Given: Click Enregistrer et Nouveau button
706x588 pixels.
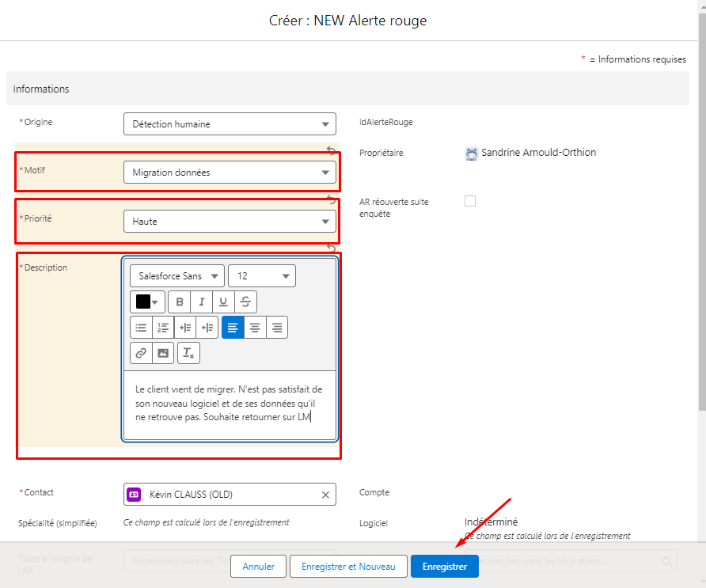Looking at the screenshot, I should tap(348, 567).
